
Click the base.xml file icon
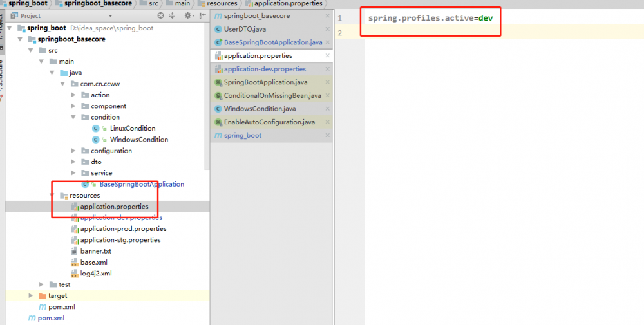[74, 262]
